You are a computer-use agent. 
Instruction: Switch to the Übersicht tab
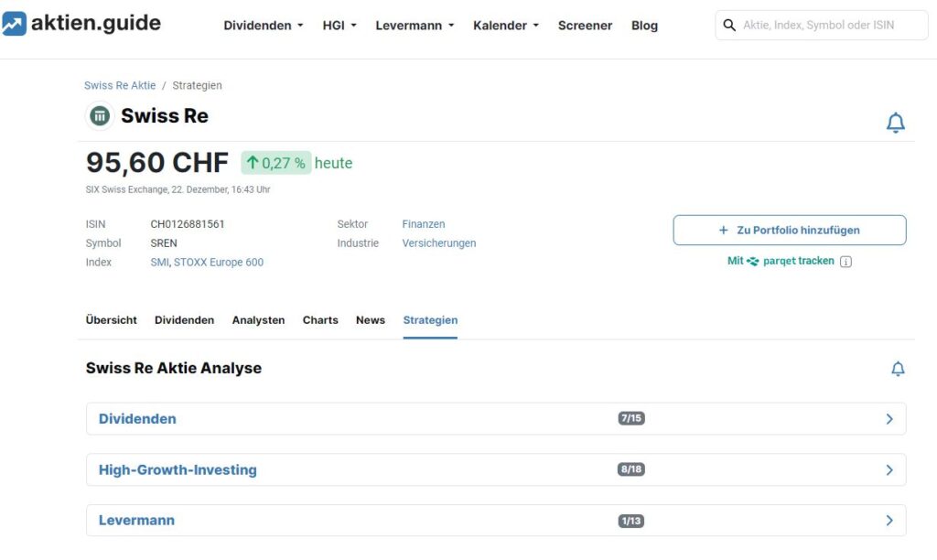tap(111, 319)
